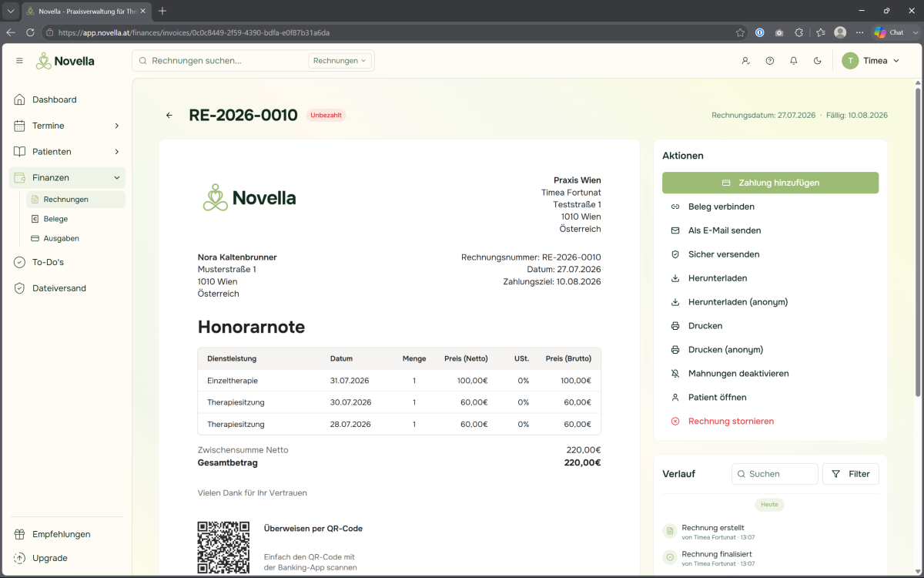Screen dimensions: 924x578
Task: Open To-Do's in the sidebar
Action: click(x=67, y=262)
